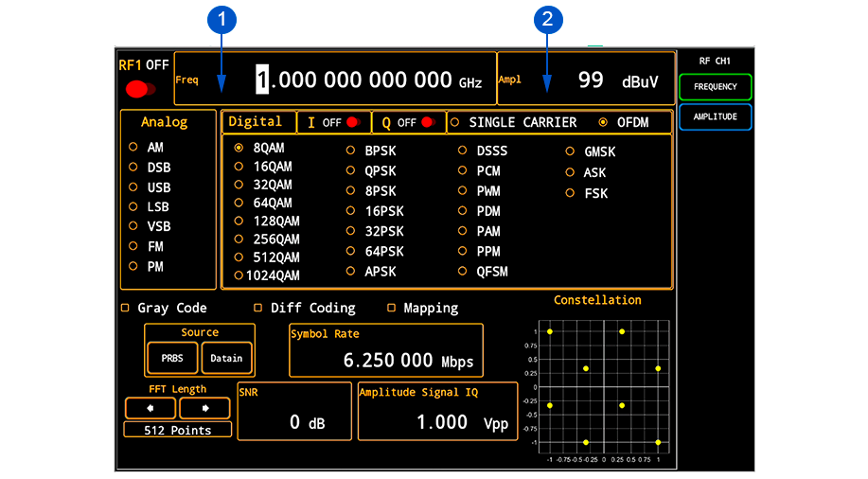Select 8QAM modulation
This screenshot has width=868, height=479.
pyautogui.click(x=239, y=148)
